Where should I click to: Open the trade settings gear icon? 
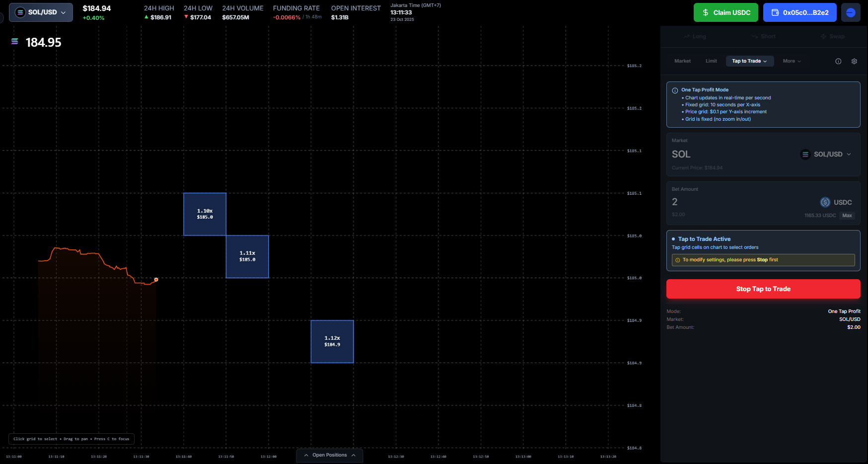pyautogui.click(x=854, y=61)
